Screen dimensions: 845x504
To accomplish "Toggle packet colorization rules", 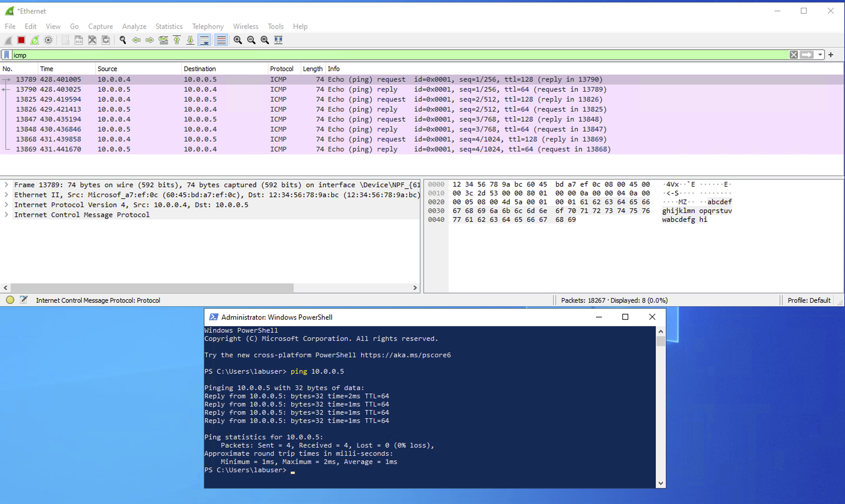I will pos(221,40).
